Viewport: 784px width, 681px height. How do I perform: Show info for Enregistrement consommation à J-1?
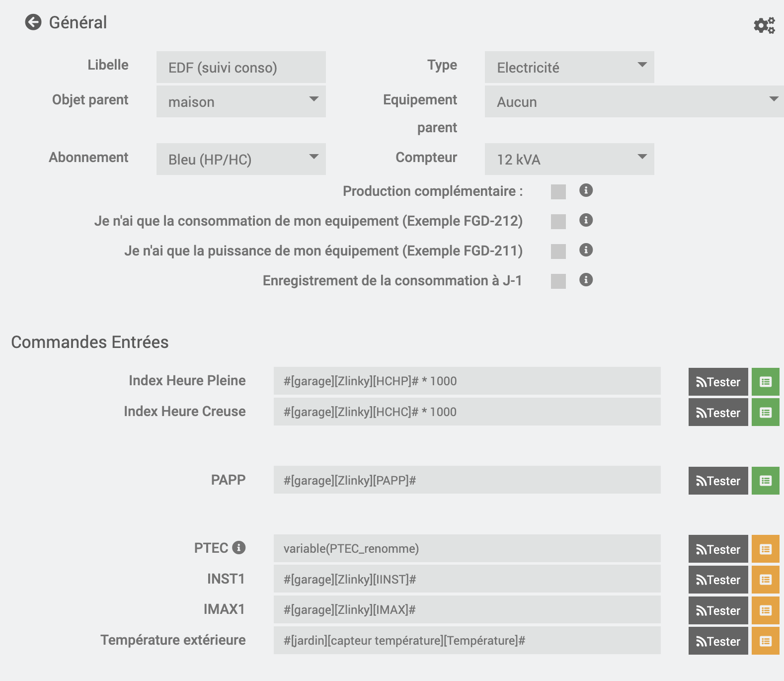[x=586, y=280]
